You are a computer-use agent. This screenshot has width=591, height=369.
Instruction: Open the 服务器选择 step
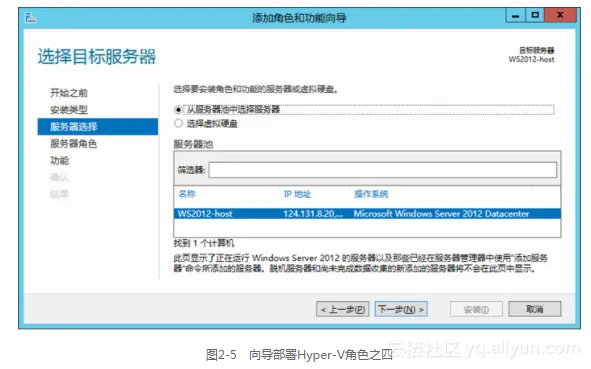98,127
